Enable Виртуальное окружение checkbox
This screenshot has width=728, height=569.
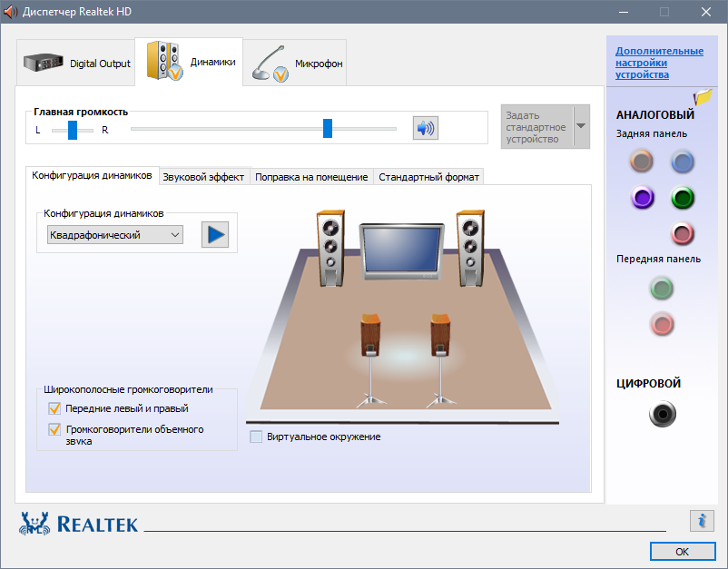click(256, 437)
